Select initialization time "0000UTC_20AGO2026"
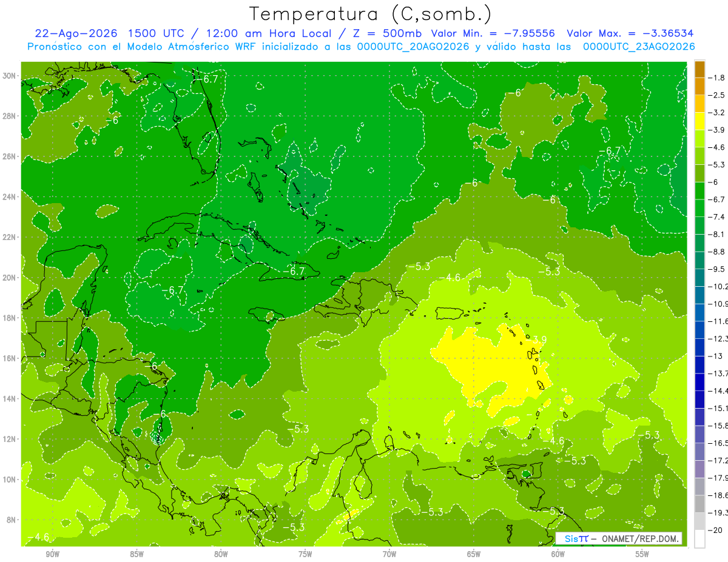 tap(413, 47)
